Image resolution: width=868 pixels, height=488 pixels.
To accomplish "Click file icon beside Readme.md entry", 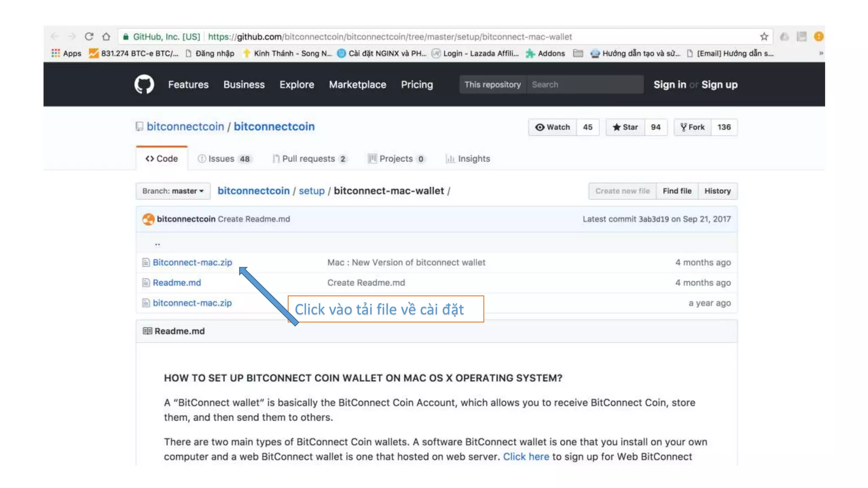I will click(146, 283).
